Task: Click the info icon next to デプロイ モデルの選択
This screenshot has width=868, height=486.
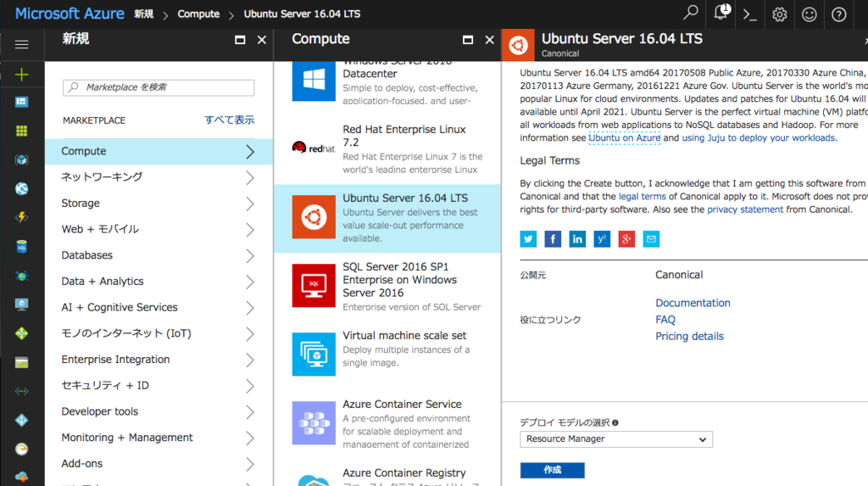Action: point(615,423)
